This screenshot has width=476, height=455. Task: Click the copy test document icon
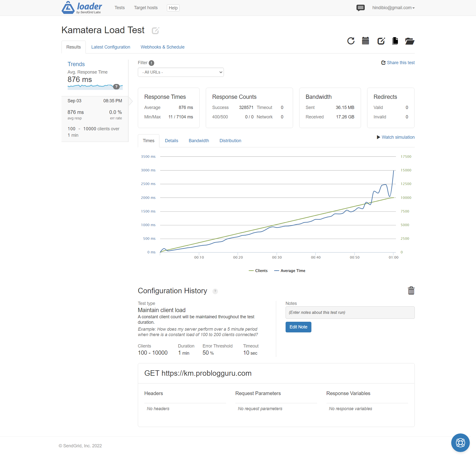coord(395,41)
